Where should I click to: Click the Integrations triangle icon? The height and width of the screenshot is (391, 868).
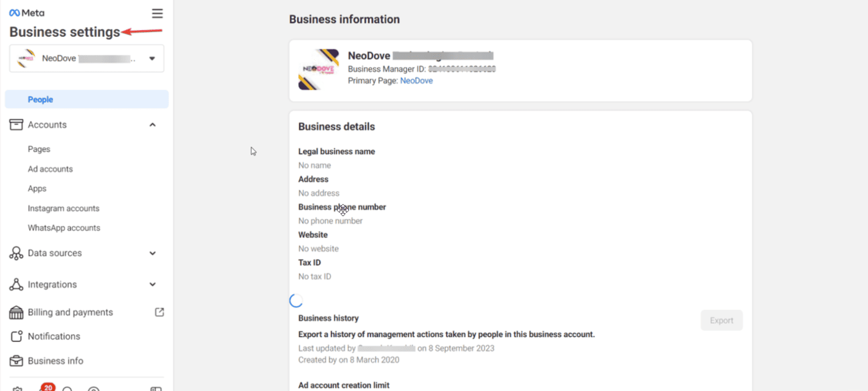(x=16, y=284)
